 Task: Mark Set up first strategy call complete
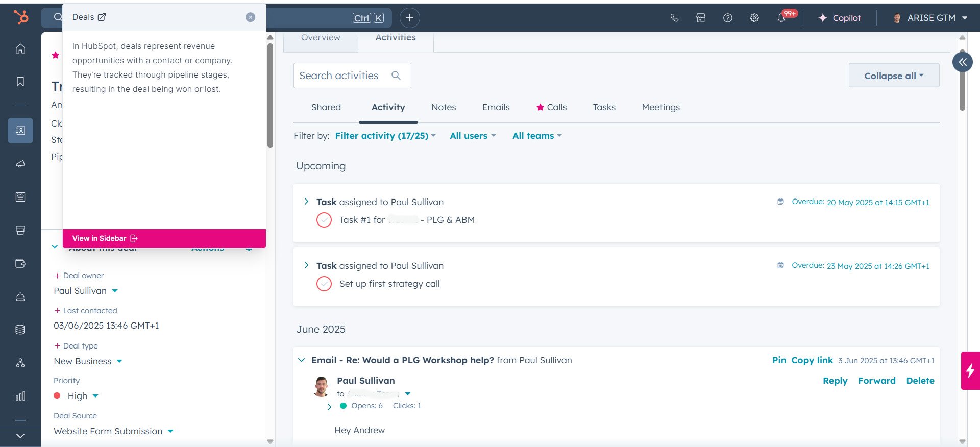point(324,284)
